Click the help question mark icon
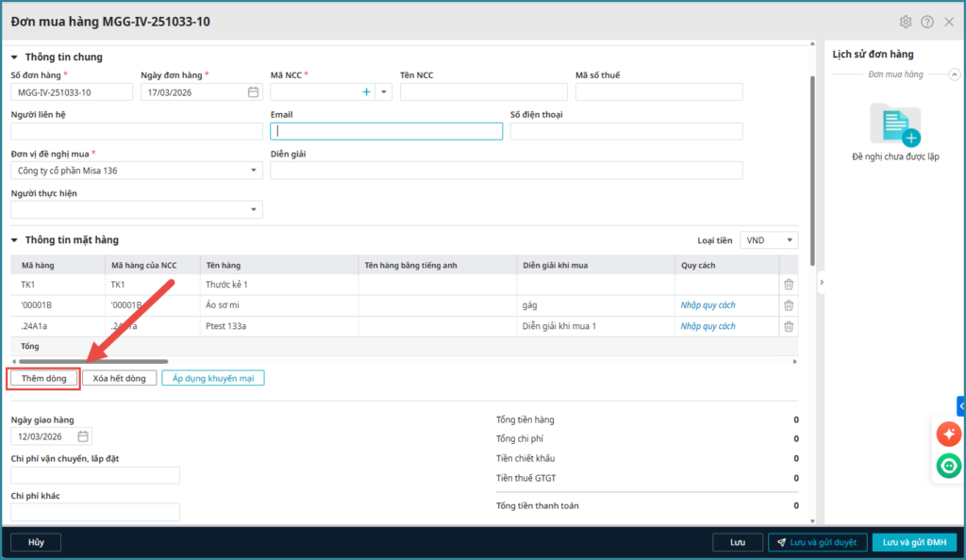 click(x=926, y=22)
